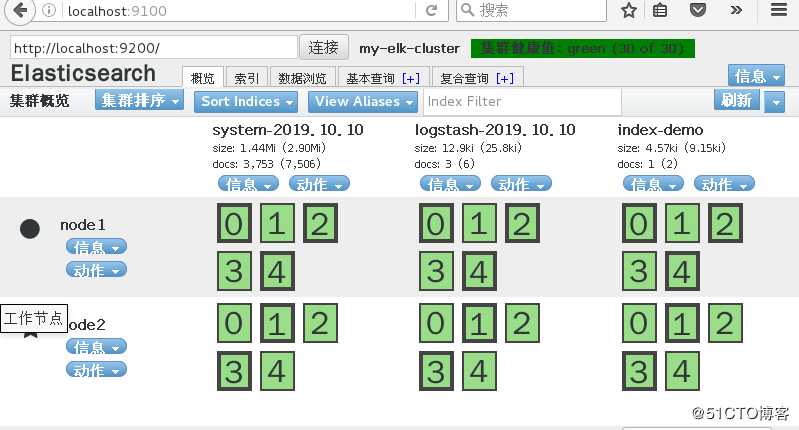Open the browser hamburger menu
799x430 pixels.
pos(779,10)
